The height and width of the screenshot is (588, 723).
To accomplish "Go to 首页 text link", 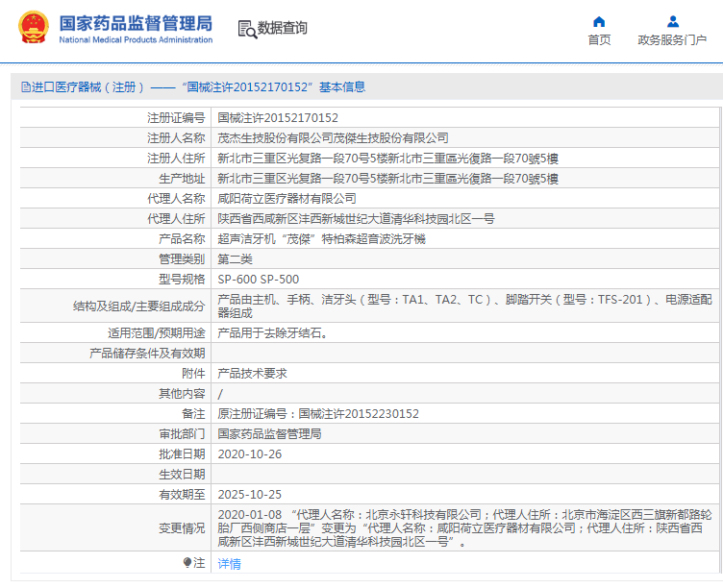I will (599, 40).
